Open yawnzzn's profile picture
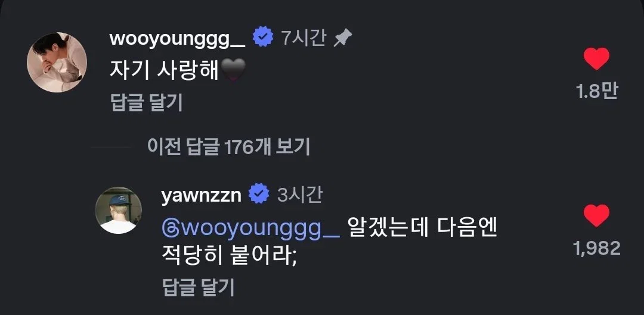This screenshot has height=315, width=644. coord(118,210)
